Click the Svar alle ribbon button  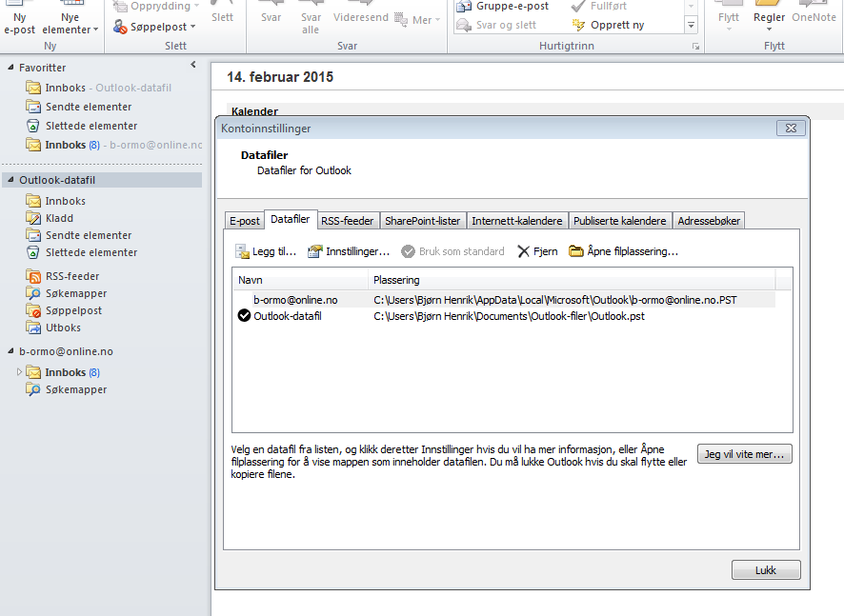(x=311, y=19)
